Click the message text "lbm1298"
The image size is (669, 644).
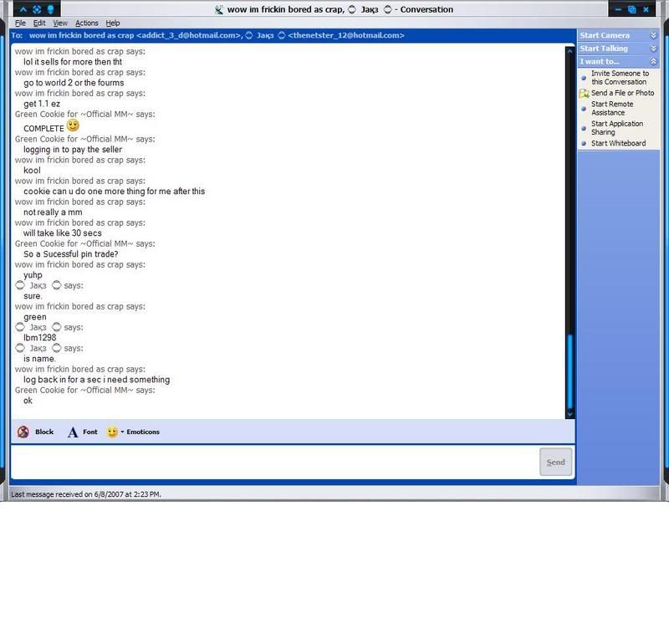click(x=39, y=338)
